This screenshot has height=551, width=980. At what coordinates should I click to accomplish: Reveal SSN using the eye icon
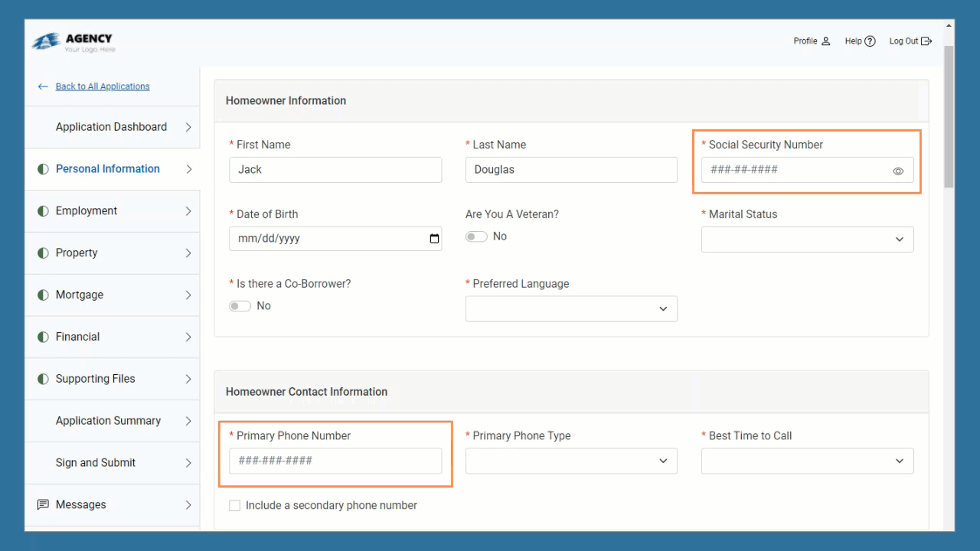coord(898,171)
